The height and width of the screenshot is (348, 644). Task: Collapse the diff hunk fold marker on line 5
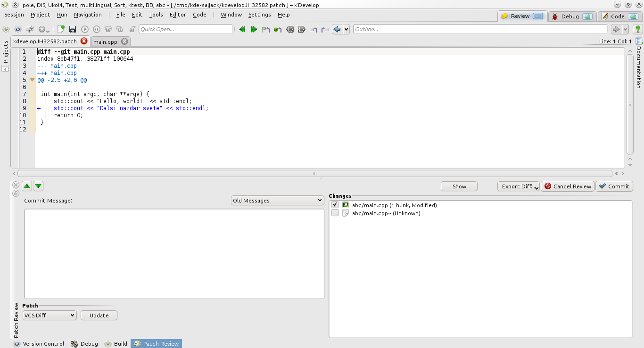pyautogui.click(x=32, y=80)
